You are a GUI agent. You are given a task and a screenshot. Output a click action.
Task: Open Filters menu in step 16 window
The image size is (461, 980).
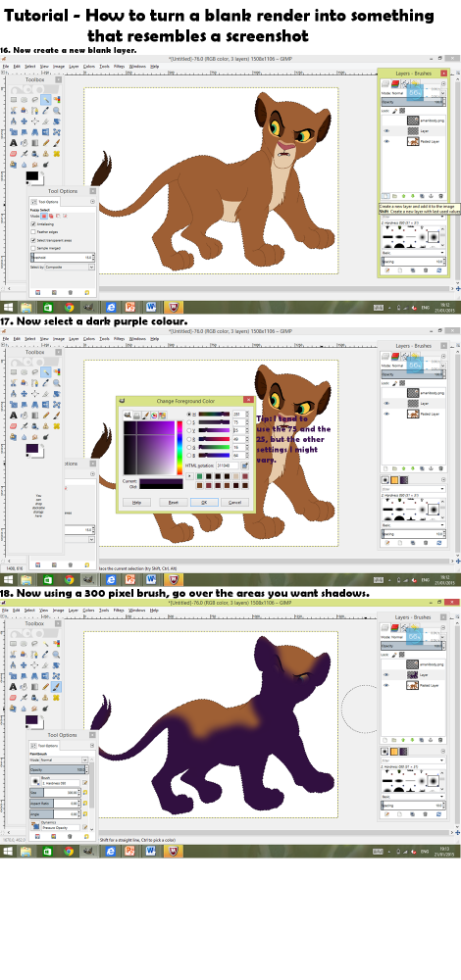119,67
